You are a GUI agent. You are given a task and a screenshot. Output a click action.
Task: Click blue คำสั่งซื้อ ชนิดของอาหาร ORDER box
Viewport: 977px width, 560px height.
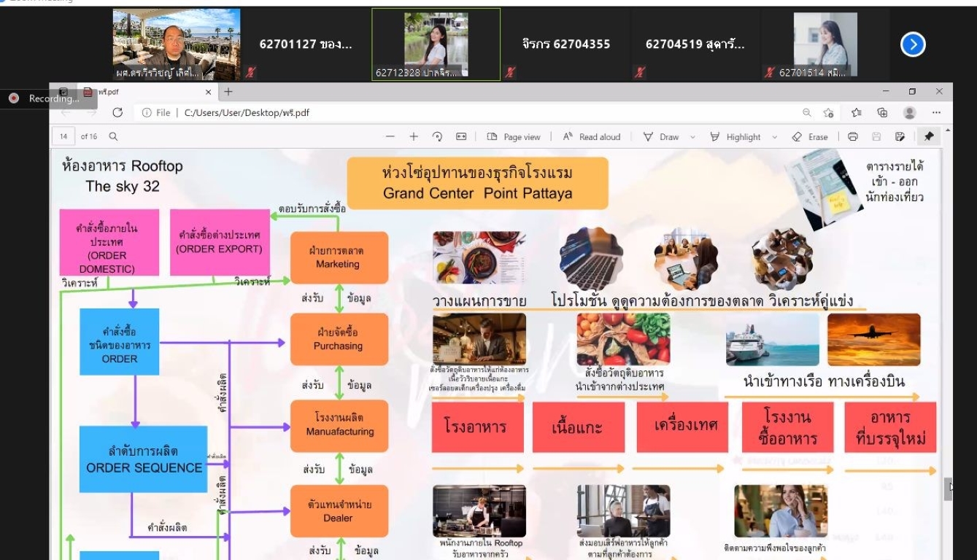[x=120, y=341]
